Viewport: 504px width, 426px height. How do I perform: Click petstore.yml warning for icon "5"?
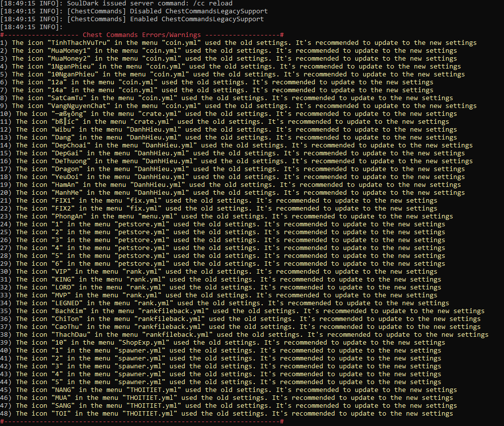pyautogui.click(x=223, y=255)
